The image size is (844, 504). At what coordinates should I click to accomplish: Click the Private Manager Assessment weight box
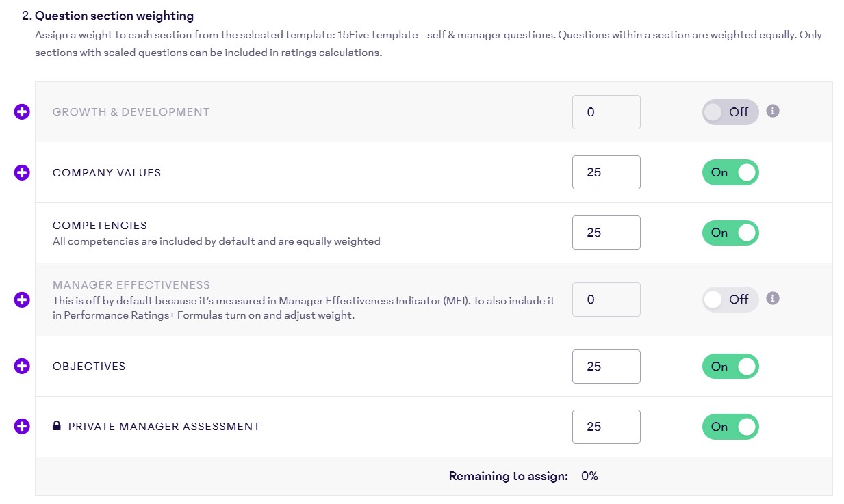coord(606,427)
